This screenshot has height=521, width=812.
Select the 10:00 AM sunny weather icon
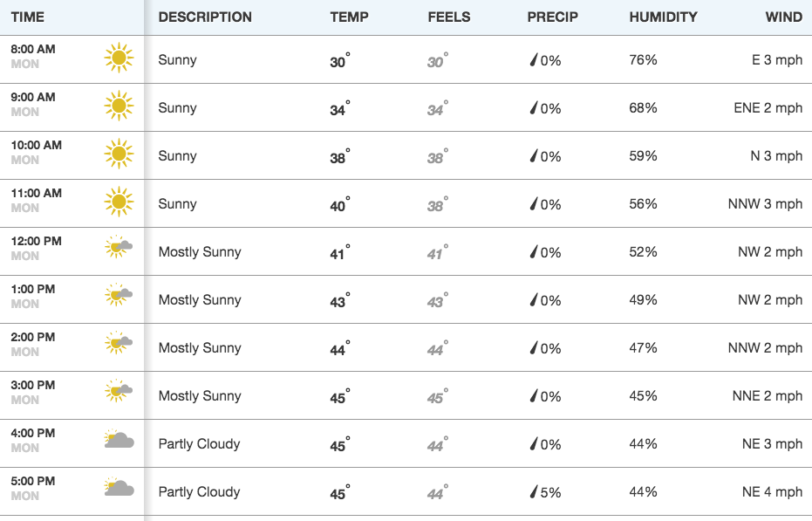119,154
